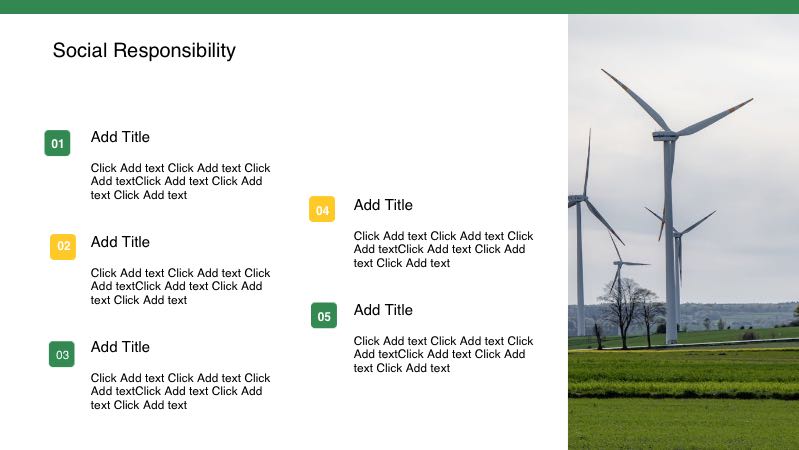Image resolution: width=799 pixels, height=450 pixels.
Task: Select the green header bar at top
Action: tap(399, 6)
